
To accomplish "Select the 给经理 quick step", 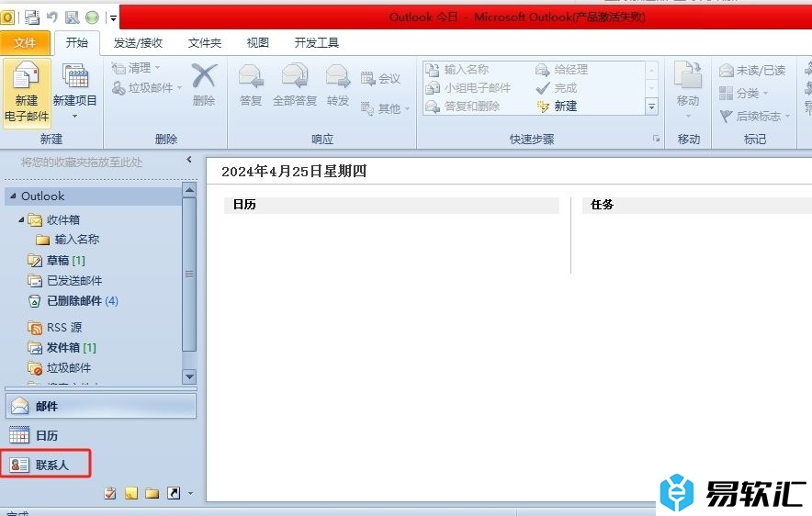I will click(561, 70).
